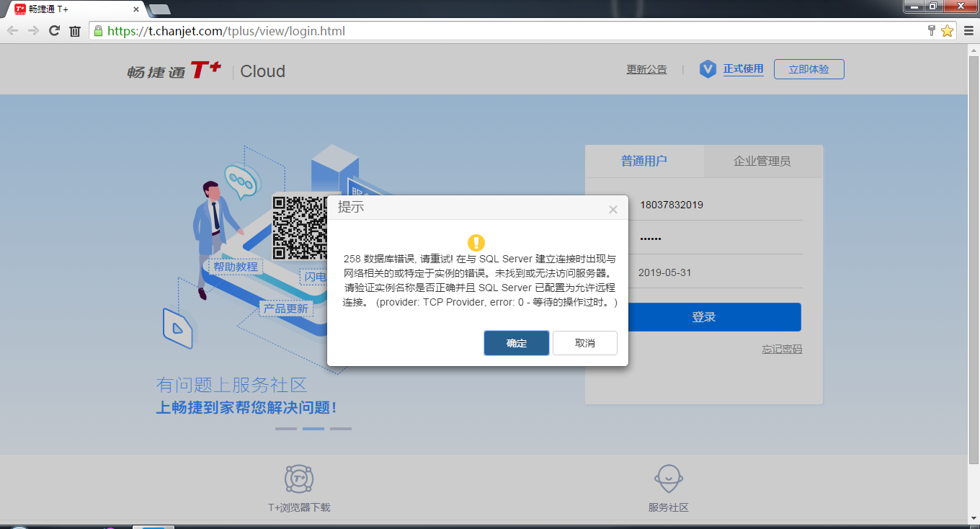Close the 畅捷通 T+ browser tab
The width and height of the screenshot is (980, 529).
point(136,9)
